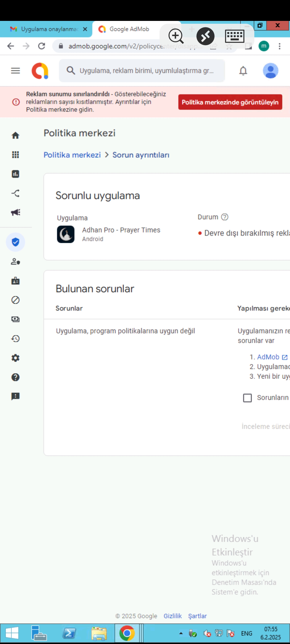The width and height of the screenshot is (290, 644).
Task: Open the Change history sidebar icon
Action: pyautogui.click(x=15, y=338)
